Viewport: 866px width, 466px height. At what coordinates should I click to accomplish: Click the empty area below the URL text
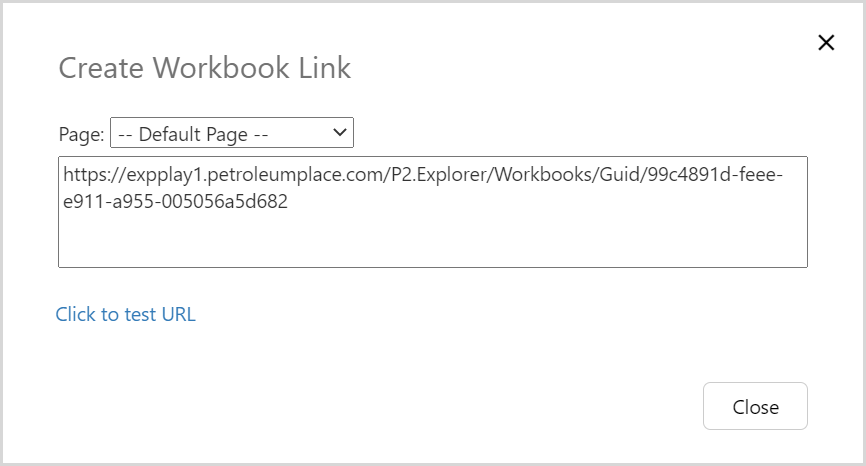pyautogui.click(x=432, y=240)
